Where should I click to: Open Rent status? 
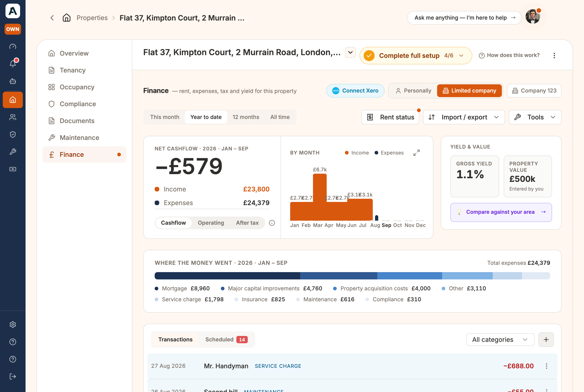coord(390,117)
